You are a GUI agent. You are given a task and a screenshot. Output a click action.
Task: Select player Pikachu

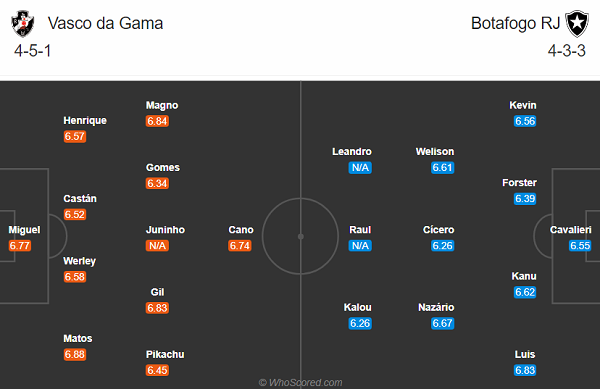[x=165, y=354]
